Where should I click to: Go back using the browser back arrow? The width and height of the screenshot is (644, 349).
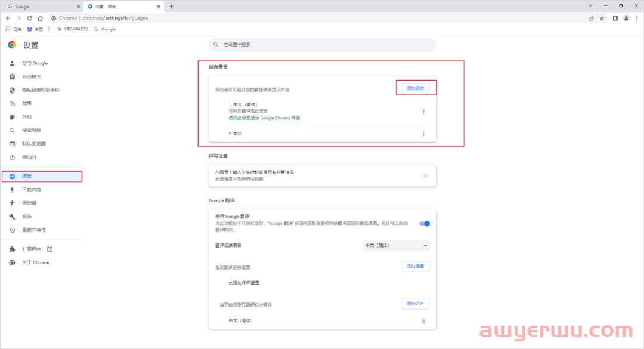pyautogui.click(x=8, y=18)
